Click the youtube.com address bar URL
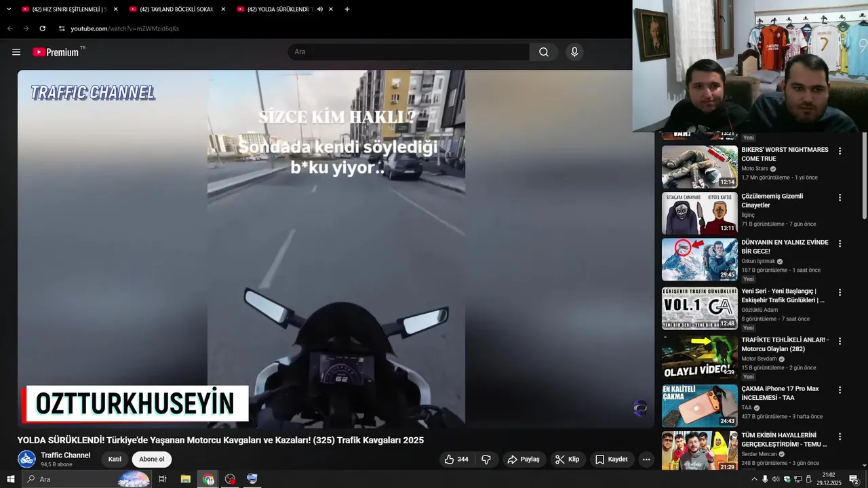868x488 pixels. click(125, 28)
